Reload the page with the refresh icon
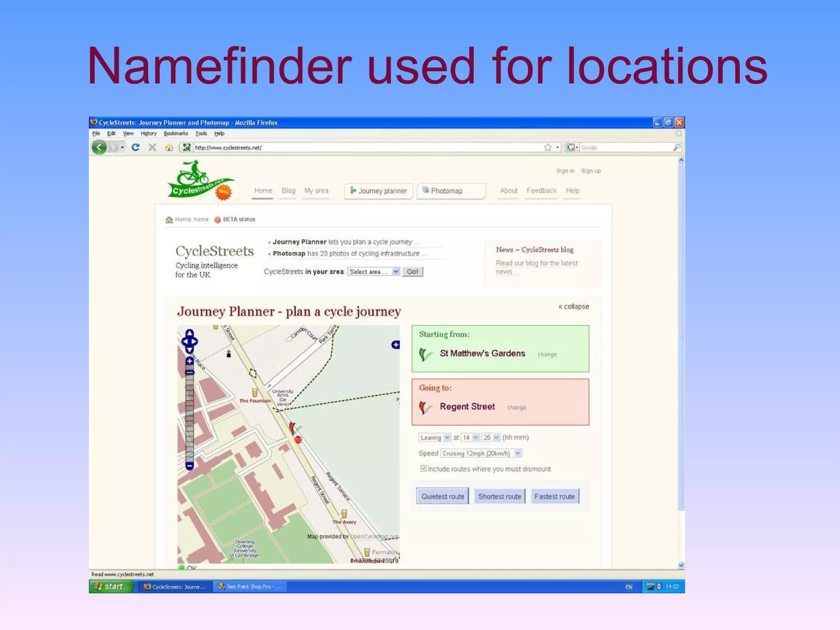 tap(135, 147)
